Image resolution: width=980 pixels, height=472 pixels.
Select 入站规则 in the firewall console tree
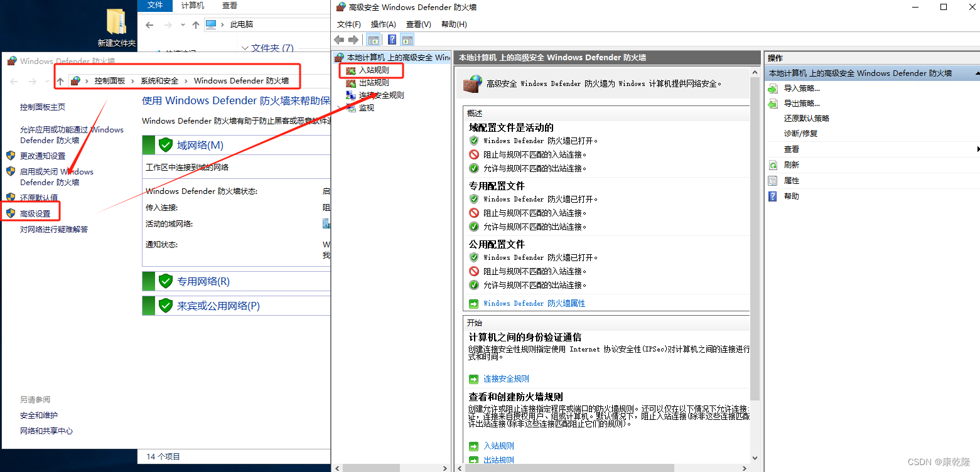(373, 70)
